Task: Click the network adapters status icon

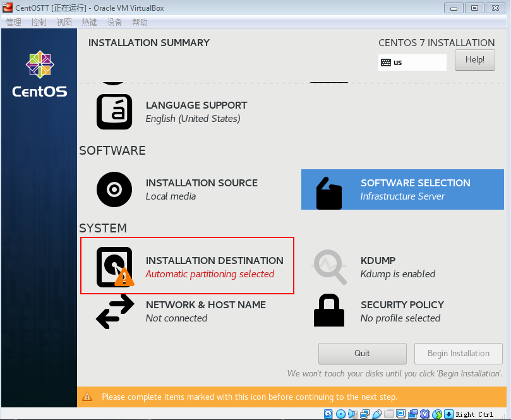Action: pos(365,414)
